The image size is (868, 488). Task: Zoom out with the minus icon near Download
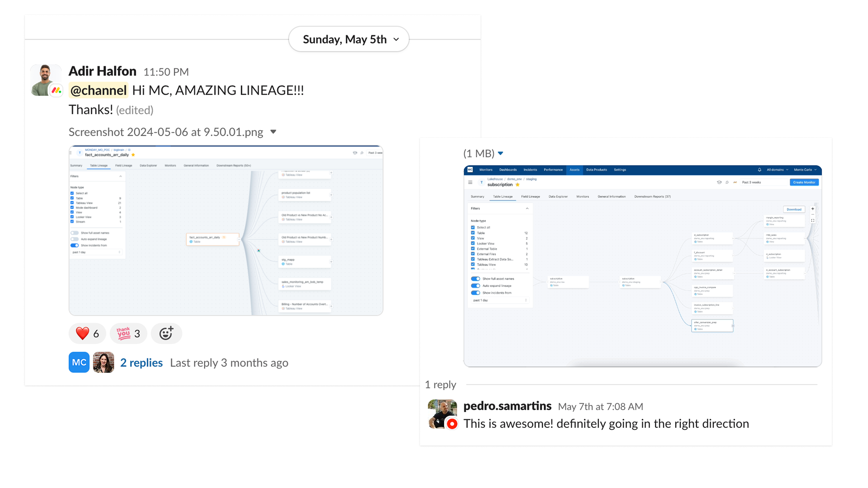(812, 215)
